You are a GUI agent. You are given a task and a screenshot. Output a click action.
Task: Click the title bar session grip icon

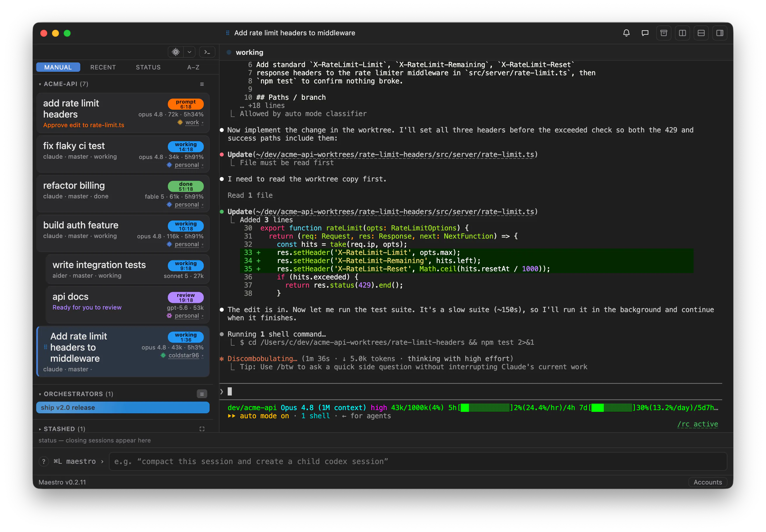(x=227, y=33)
